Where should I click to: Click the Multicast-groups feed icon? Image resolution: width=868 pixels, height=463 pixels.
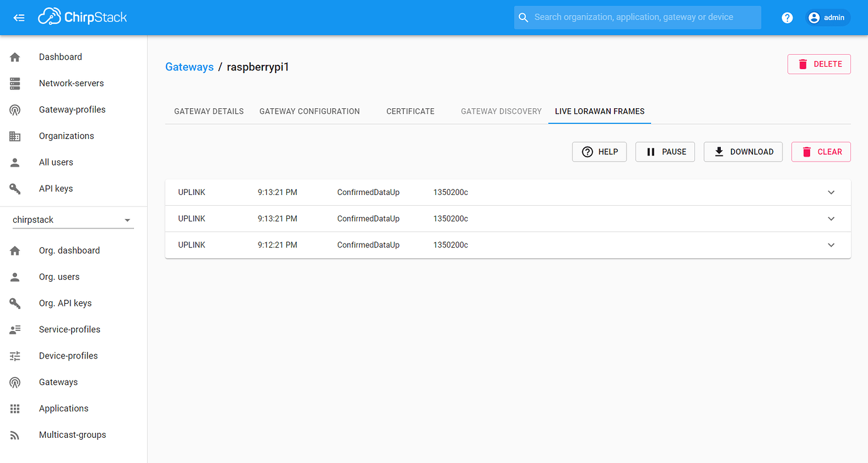[x=15, y=436]
